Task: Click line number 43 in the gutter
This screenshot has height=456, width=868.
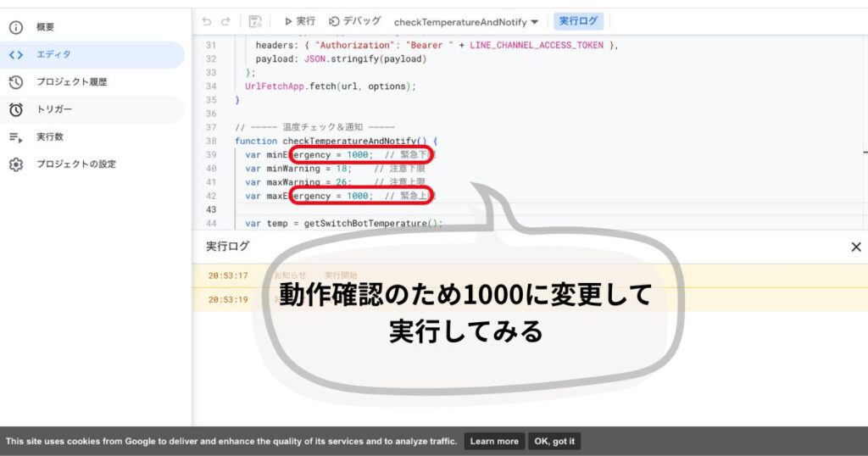Action: click(x=211, y=209)
